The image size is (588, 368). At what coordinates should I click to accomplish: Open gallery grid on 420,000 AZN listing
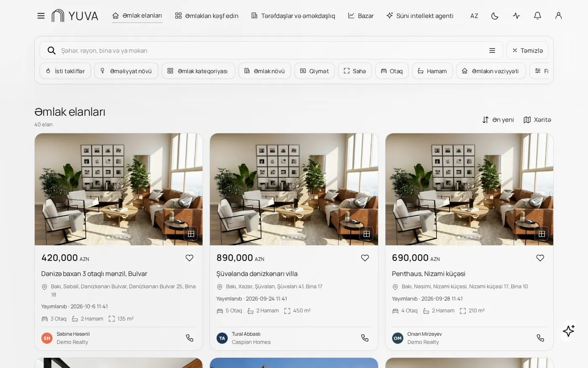[191, 234]
